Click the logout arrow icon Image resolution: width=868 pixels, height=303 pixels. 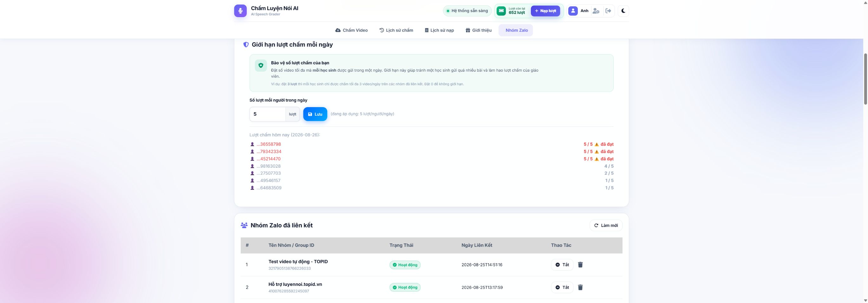click(x=608, y=11)
